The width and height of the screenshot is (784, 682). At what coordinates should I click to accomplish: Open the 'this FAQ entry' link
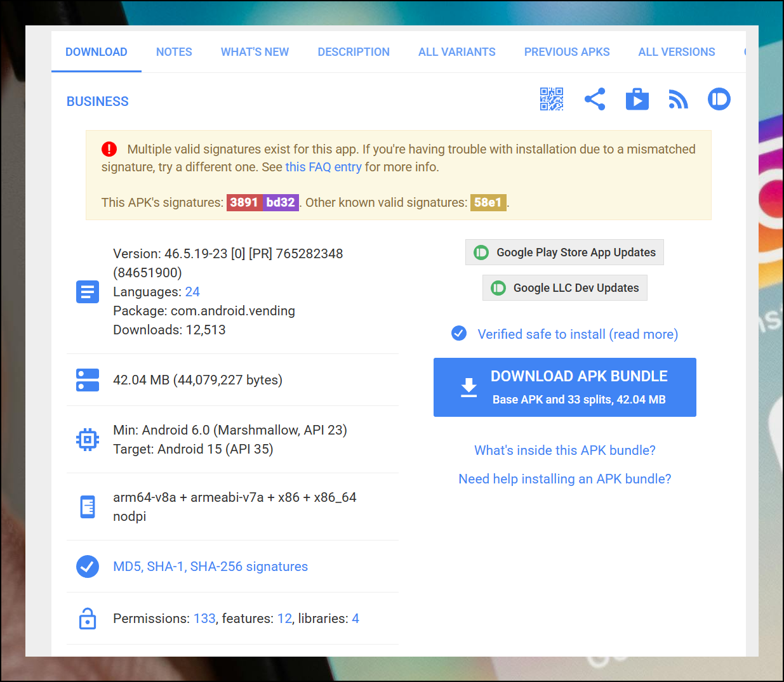[323, 167]
